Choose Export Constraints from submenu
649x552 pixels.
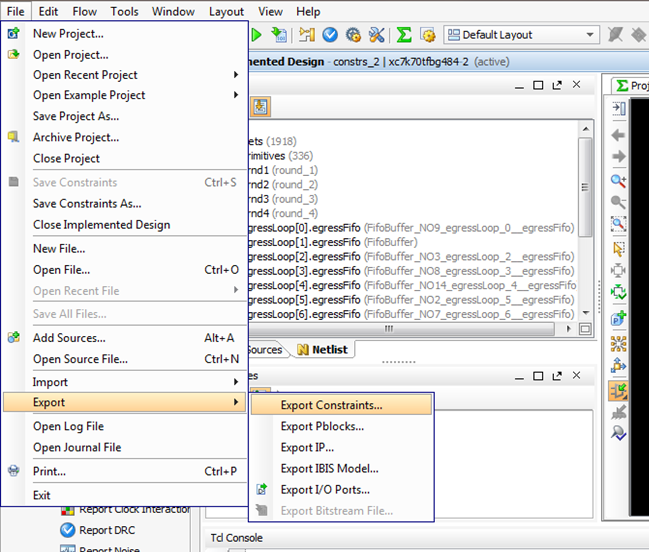tap(332, 406)
